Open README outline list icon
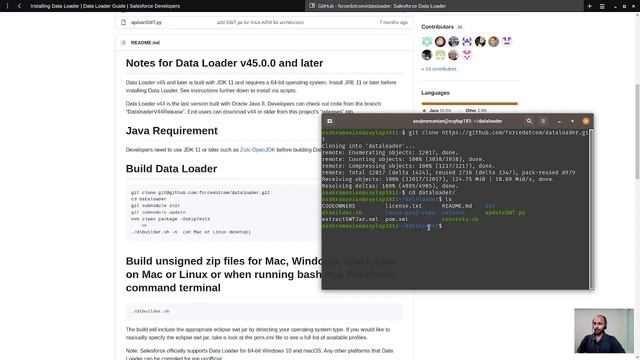 123,42
